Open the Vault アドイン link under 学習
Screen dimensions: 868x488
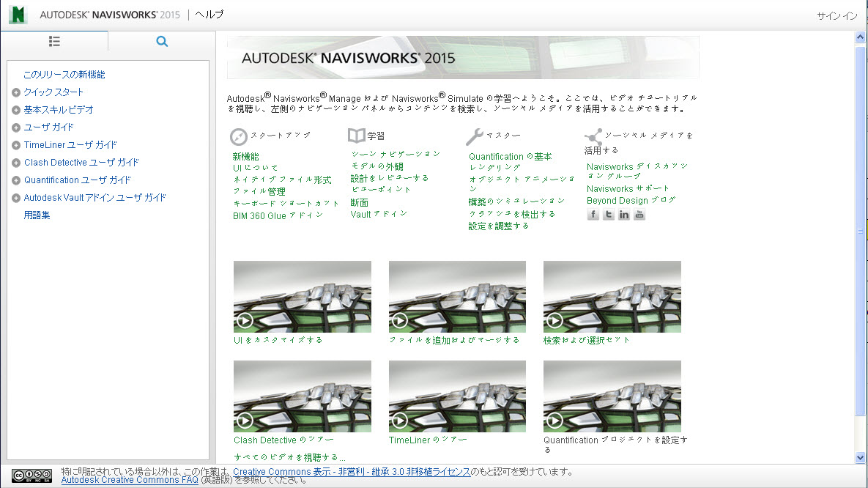(x=379, y=214)
